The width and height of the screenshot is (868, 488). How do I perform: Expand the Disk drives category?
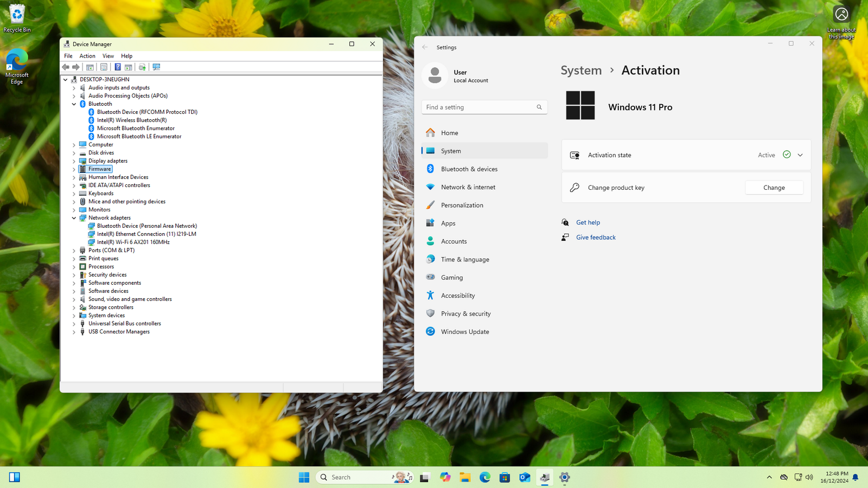(74, 153)
